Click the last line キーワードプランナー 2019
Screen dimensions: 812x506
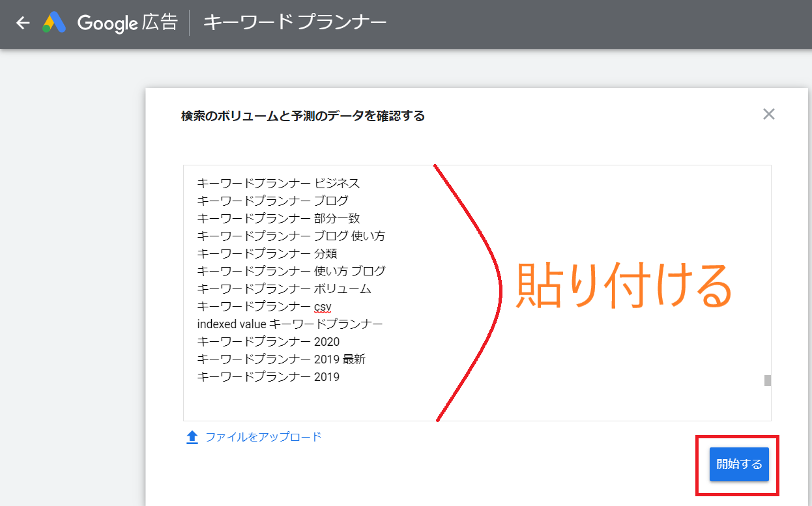click(268, 376)
